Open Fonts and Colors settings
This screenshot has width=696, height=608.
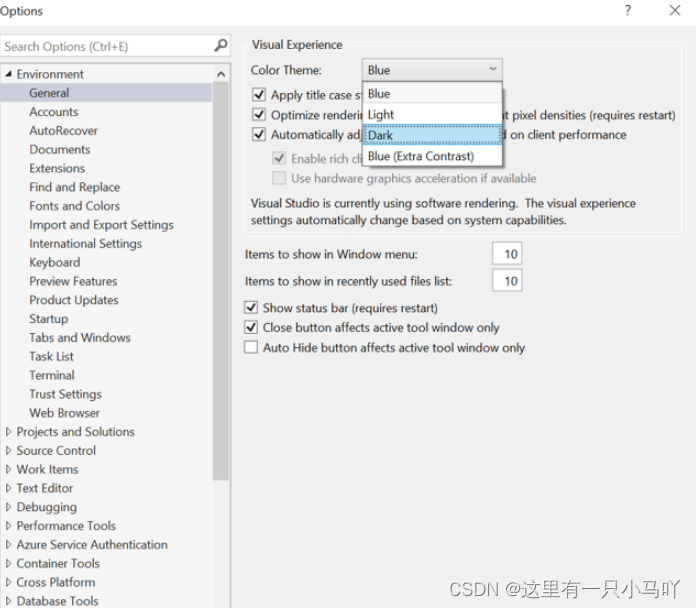75,206
